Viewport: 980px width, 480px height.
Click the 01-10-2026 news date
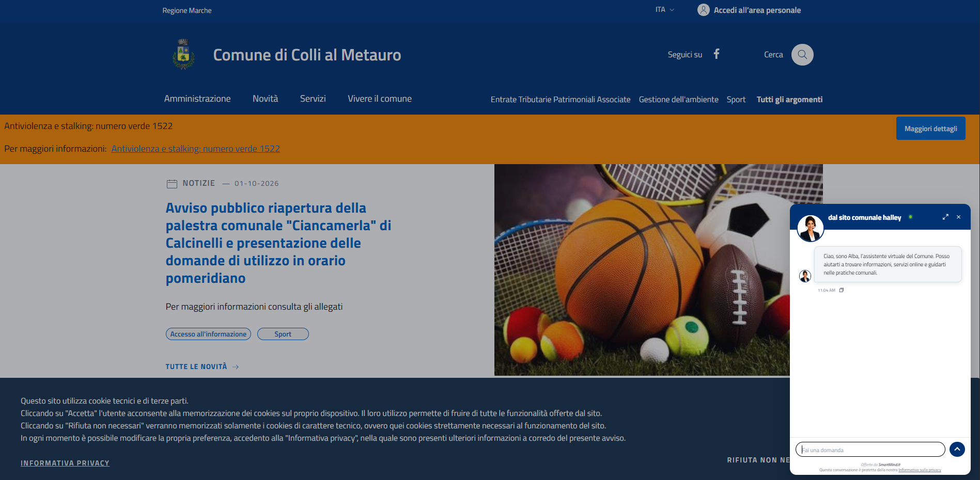(256, 184)
